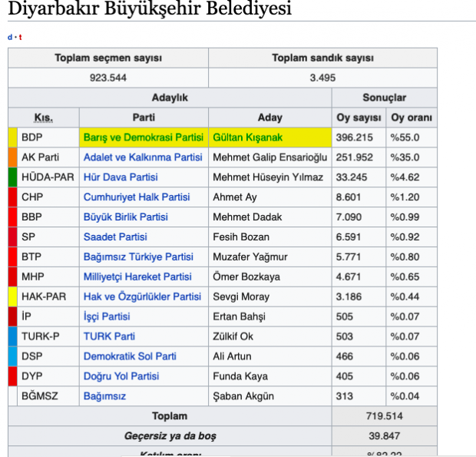Select candidate Ali Artun
This screenshot has height=457, width=476.
coord(232,356)
